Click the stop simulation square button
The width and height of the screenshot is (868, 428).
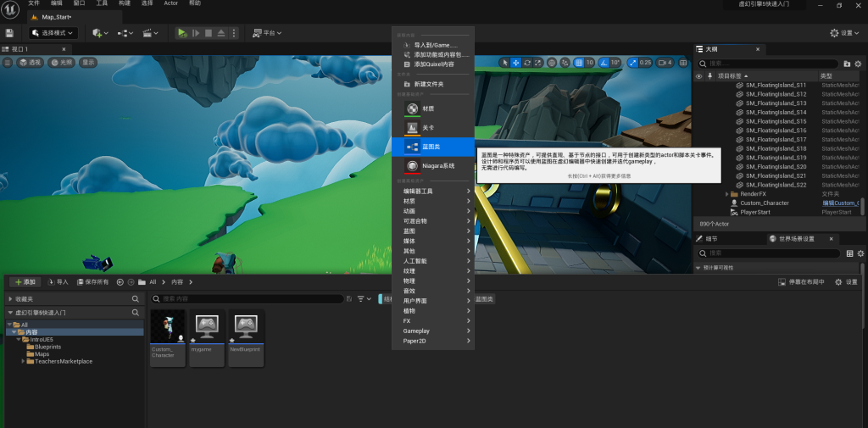click(x=209, y=33)
